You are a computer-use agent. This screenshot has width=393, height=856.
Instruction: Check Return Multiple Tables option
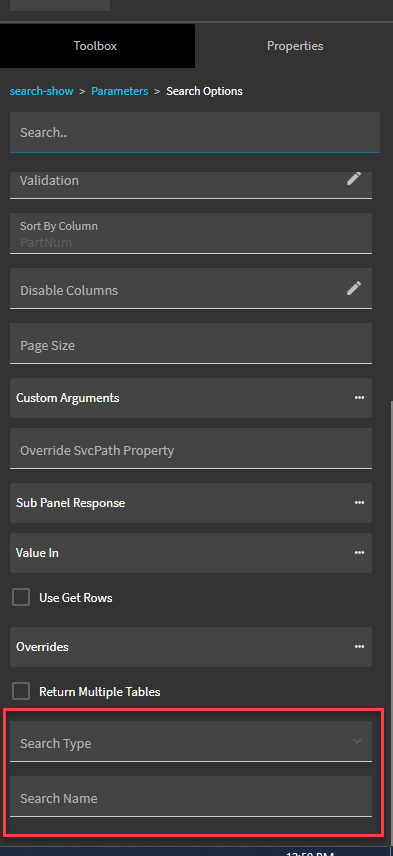[21, 692]
